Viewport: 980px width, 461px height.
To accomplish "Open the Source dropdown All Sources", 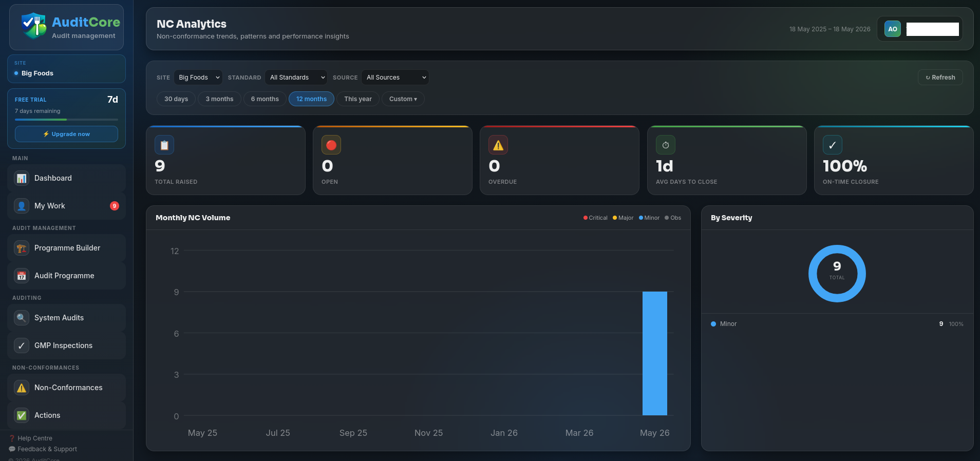I will point(395,78).
